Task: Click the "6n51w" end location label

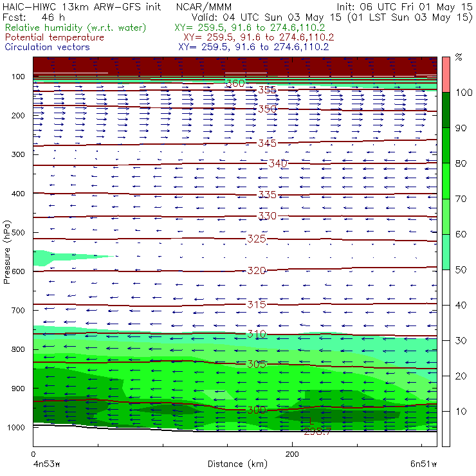Action: (423, 464)
